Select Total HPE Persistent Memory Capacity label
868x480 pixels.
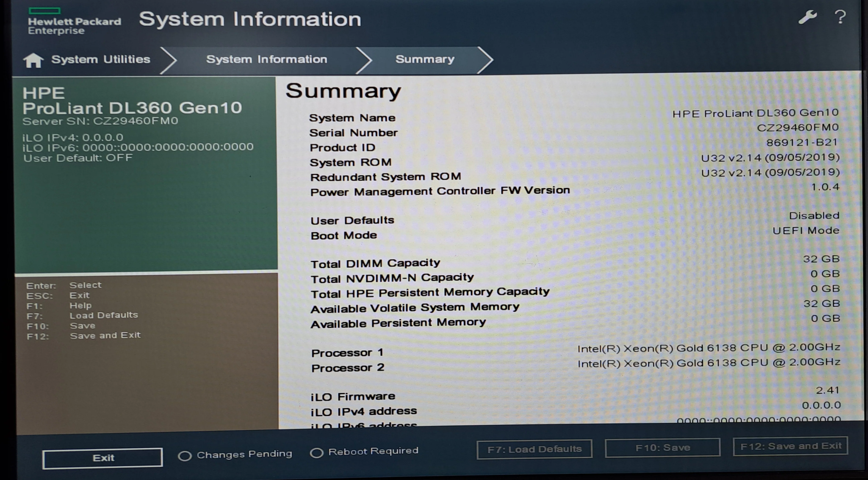pyautogui.click(x=430, y=292)
